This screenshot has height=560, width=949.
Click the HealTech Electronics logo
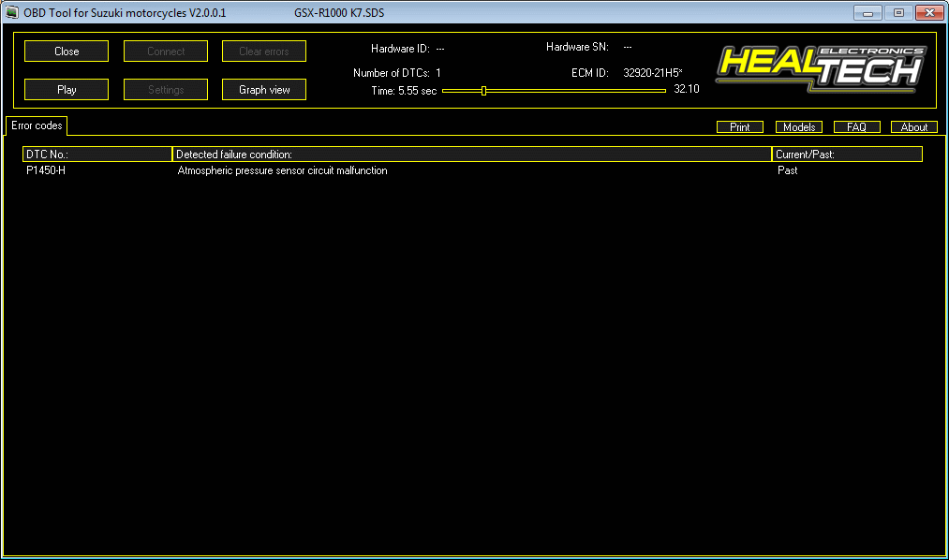[x=821, y=69]
